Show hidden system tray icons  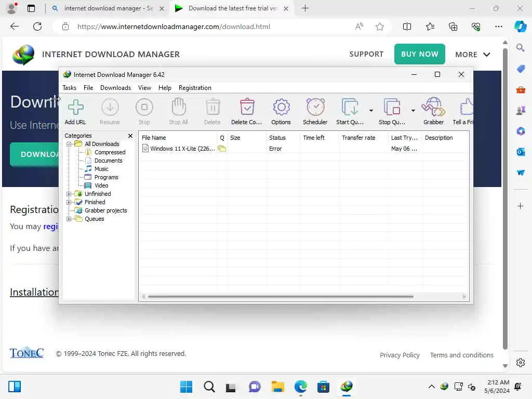432,387
